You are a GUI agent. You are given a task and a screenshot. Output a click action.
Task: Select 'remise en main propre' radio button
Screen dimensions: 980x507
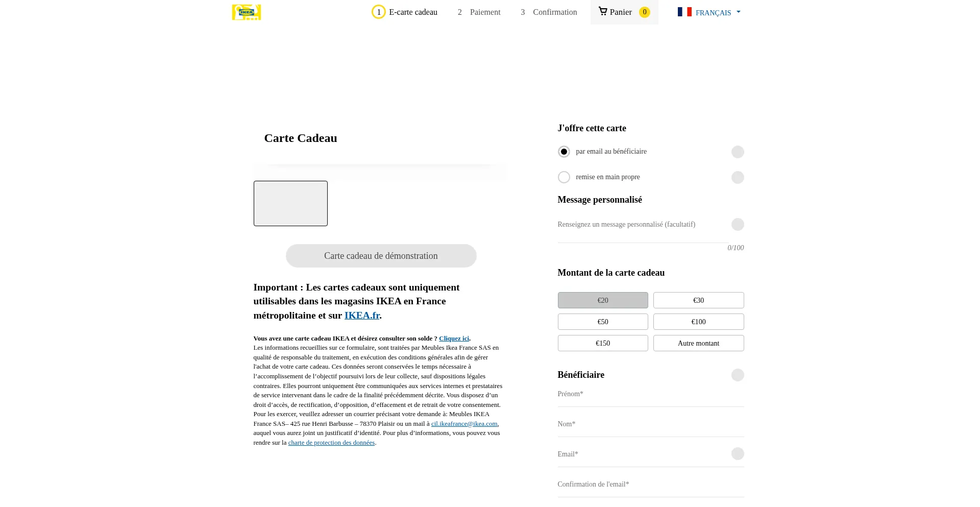(x=563, y=177)
